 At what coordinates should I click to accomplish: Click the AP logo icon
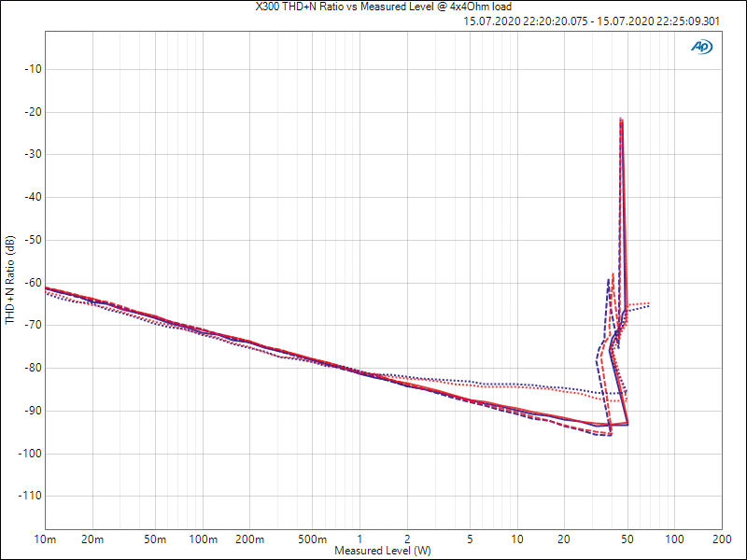click(702, 47)
